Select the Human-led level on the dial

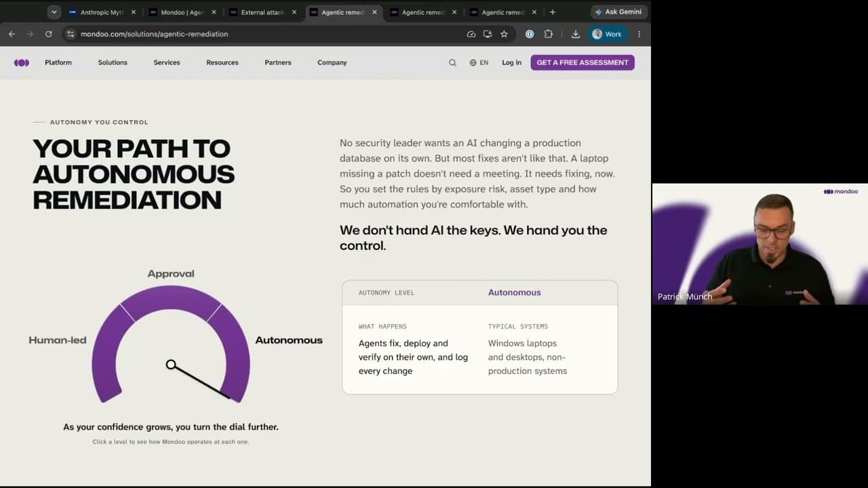(58, 340)
